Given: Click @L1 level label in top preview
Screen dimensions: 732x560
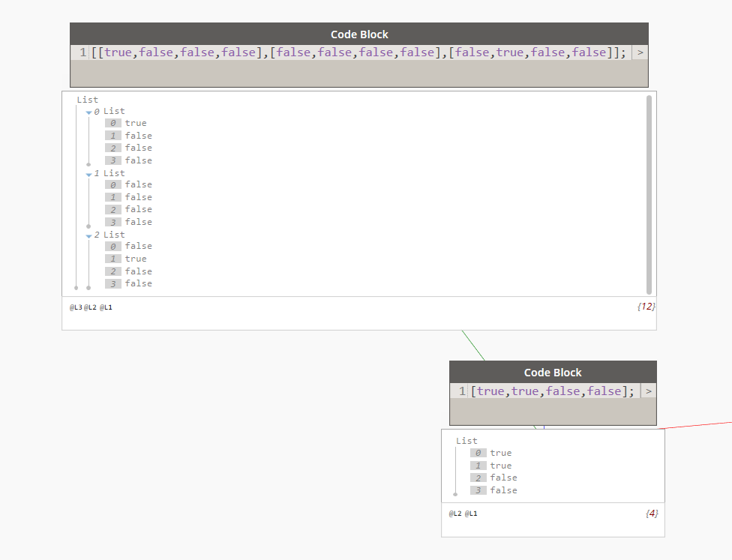Looking at the screenshot, I should tap(106, 307).
